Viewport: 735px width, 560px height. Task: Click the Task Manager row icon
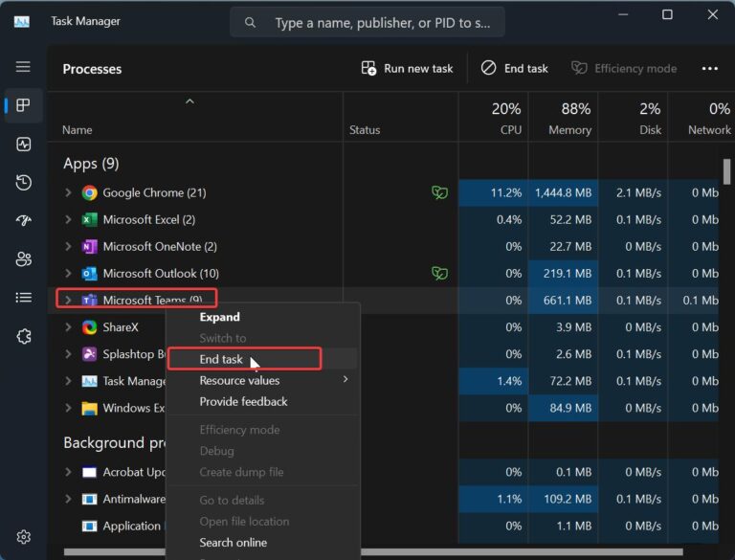coord(89,381)
